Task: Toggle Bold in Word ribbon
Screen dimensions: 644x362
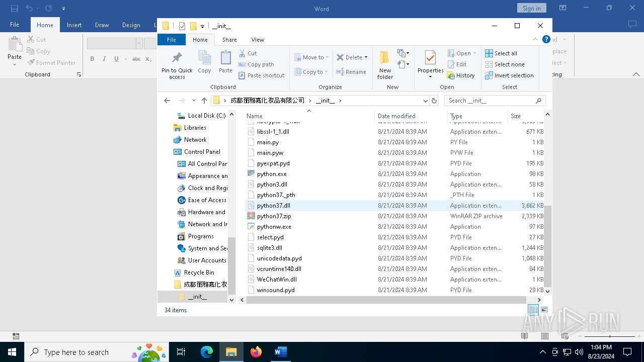Action: click(92, 59)
